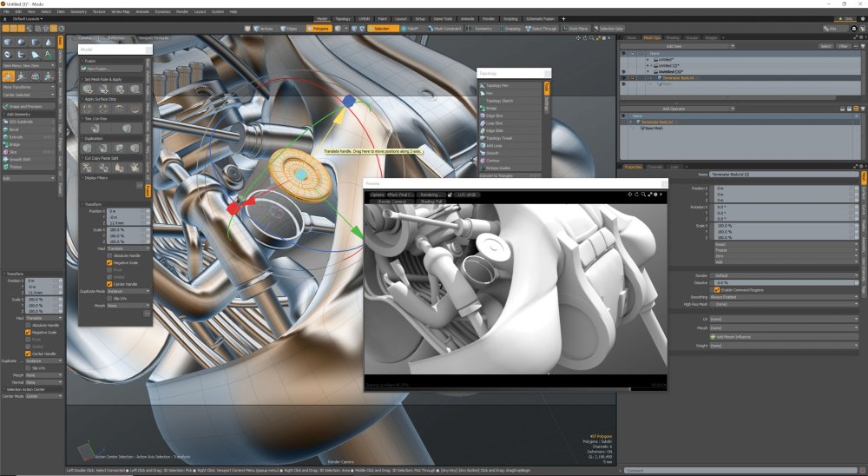The width and height of the screenshot is (868, 476).
Task: Select Bevel in the left tool list
Action: (29, 129)
